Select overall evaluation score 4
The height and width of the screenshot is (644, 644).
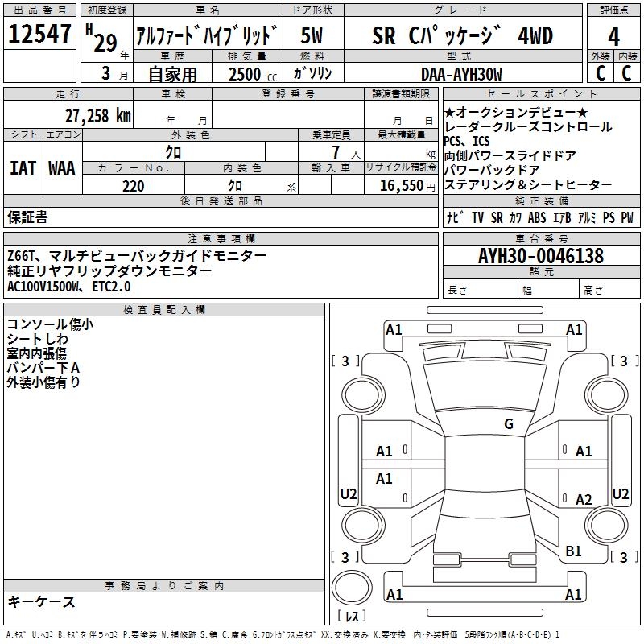click(x=613, y=37)
